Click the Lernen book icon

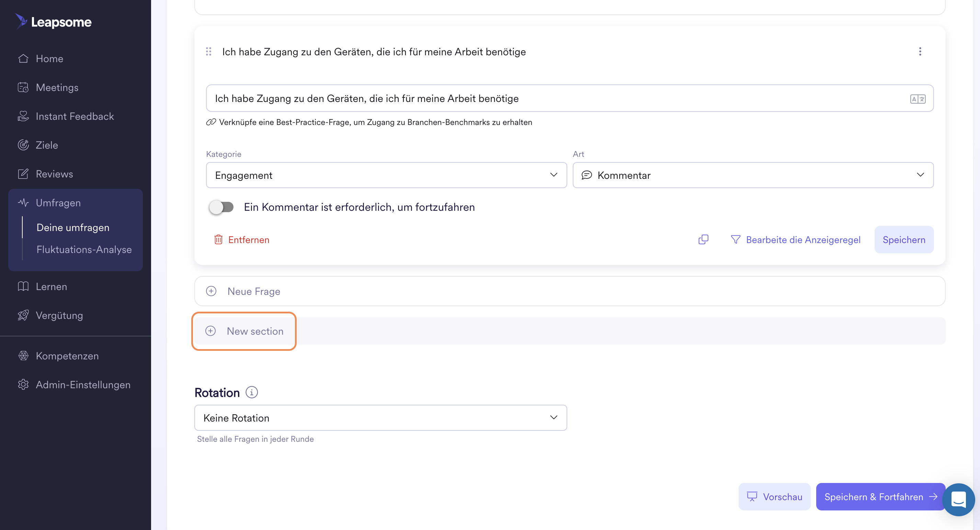coord(23,286)
